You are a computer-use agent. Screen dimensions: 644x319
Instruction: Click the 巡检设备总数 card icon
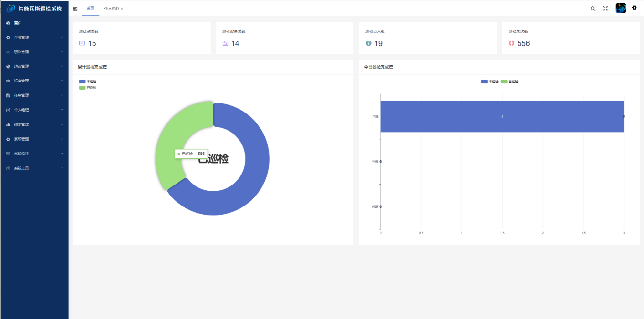[225, 43]
